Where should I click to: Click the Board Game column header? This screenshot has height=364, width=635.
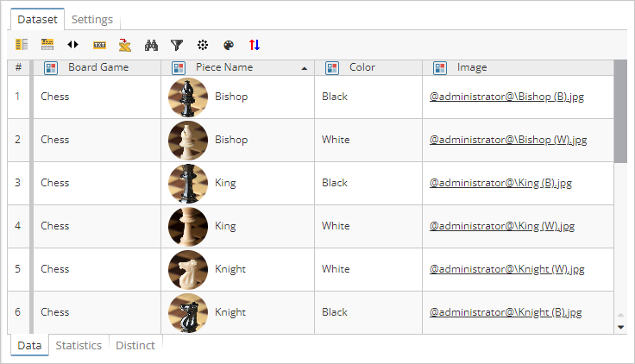coord(97,67)
